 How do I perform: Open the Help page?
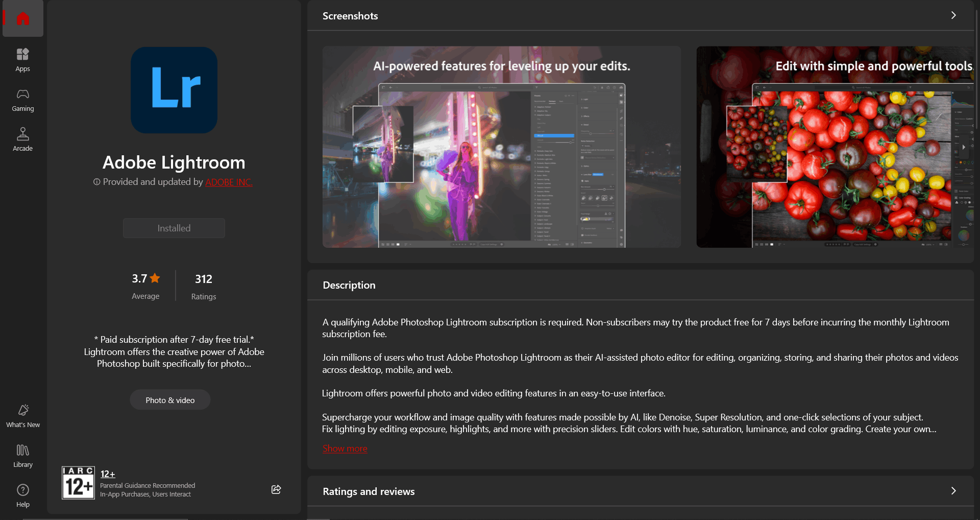(23, 495)
